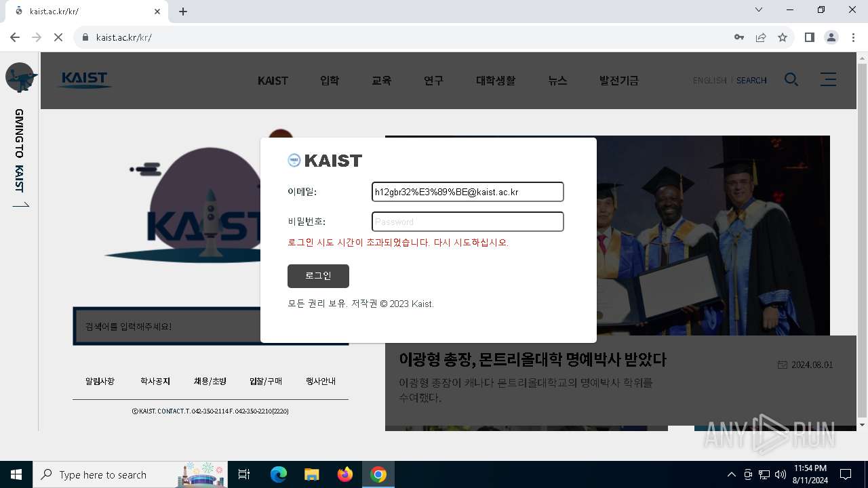The image size is (868, 488).
Task: Open the 뉴스 navigation menu
Action: [557, 81]
